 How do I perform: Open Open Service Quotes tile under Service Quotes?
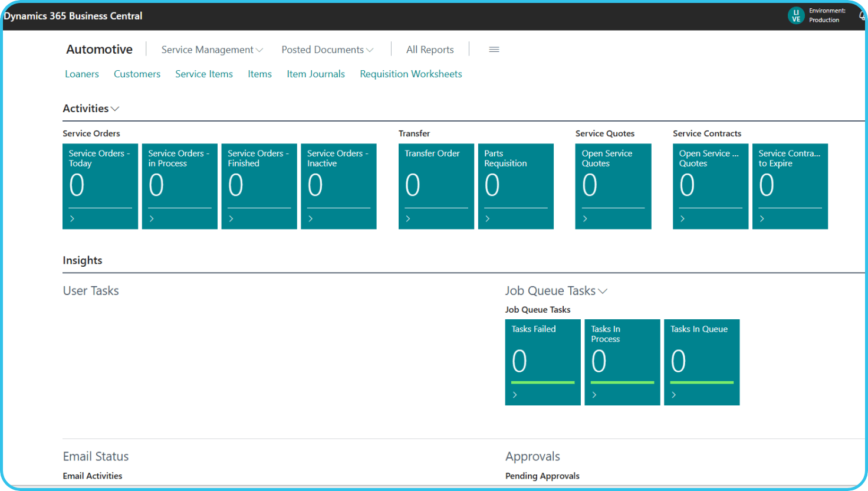click(613, 186)
